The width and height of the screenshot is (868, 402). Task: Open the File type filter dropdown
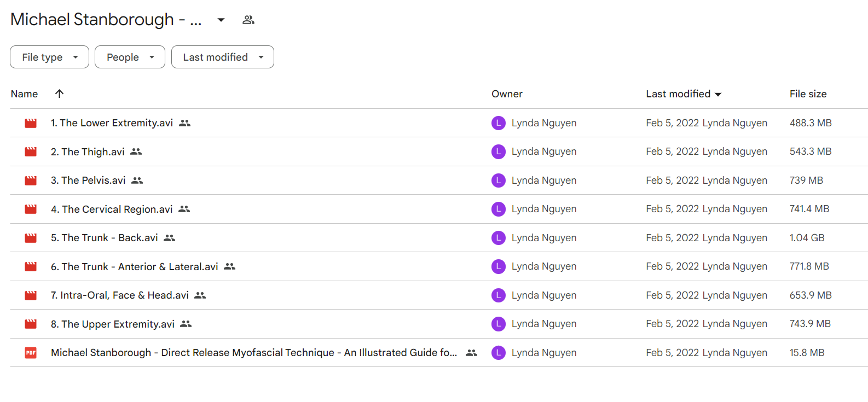coord(49,57)
